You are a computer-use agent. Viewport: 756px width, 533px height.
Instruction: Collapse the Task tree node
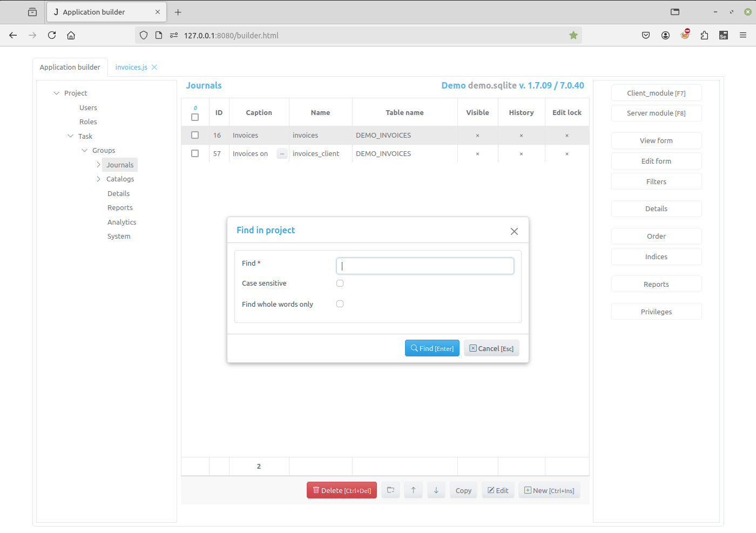tap(70, 136)
